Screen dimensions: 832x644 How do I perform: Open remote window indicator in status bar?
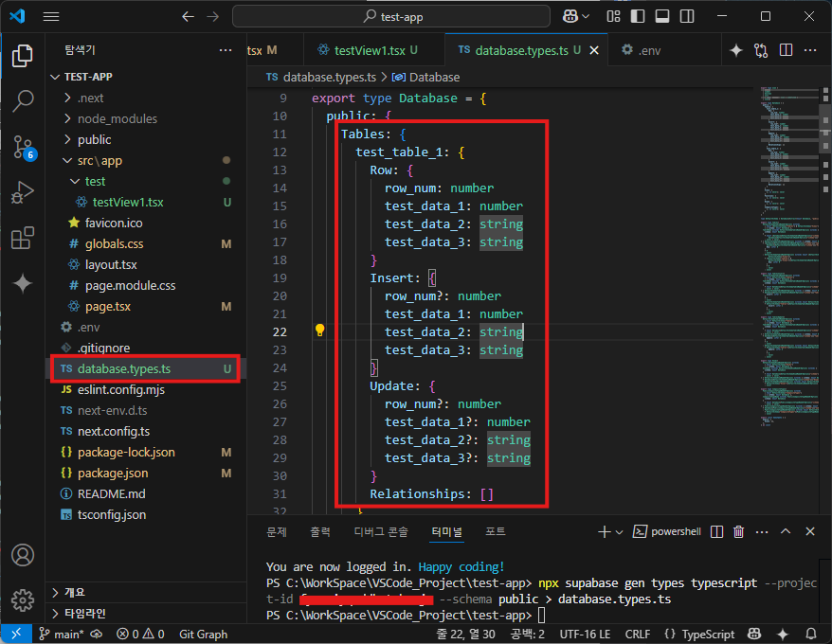(16, 634)
